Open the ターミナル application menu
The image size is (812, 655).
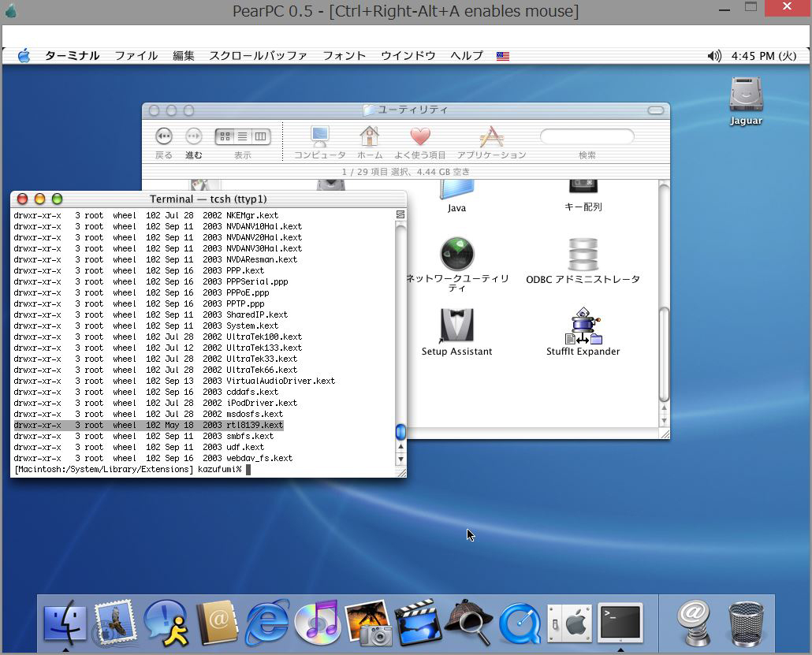click(72, 56)
